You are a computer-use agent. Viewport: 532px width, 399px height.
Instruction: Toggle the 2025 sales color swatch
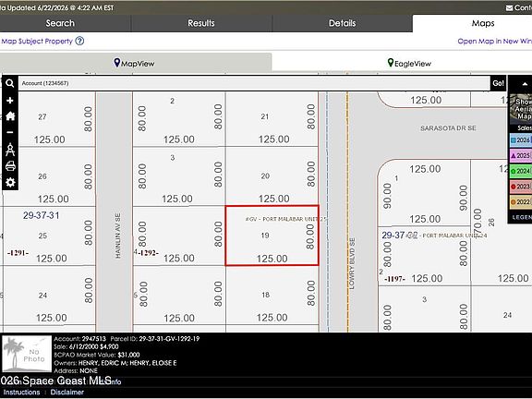[521, 155]
